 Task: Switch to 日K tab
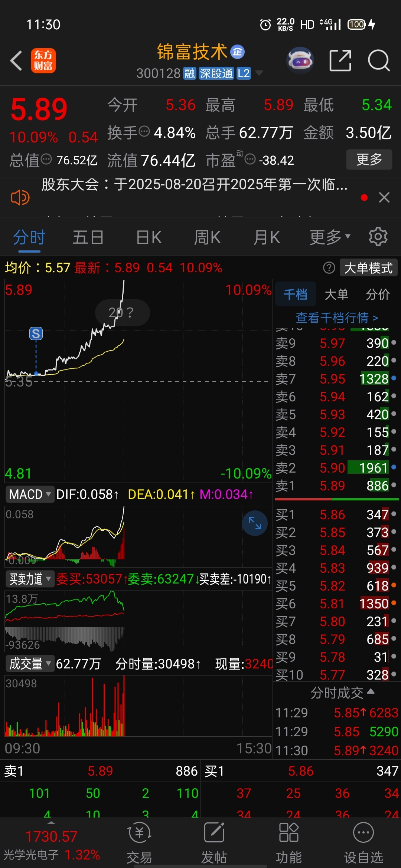click(149, 237)
